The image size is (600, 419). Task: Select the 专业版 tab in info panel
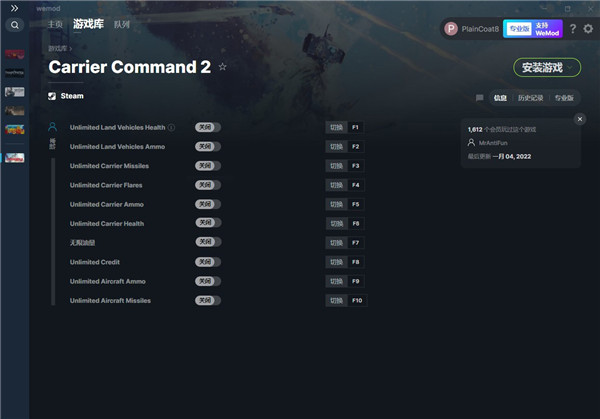click(564, 98)
